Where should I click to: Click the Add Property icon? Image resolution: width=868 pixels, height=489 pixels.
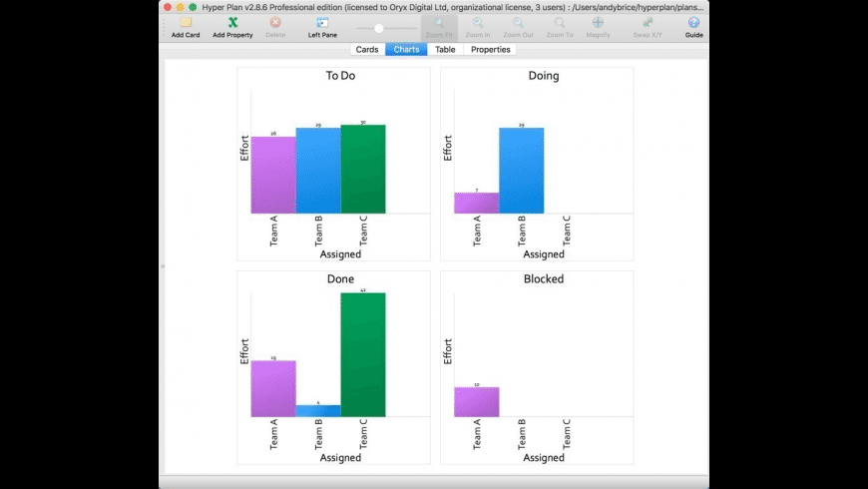[x=232, y=23]
